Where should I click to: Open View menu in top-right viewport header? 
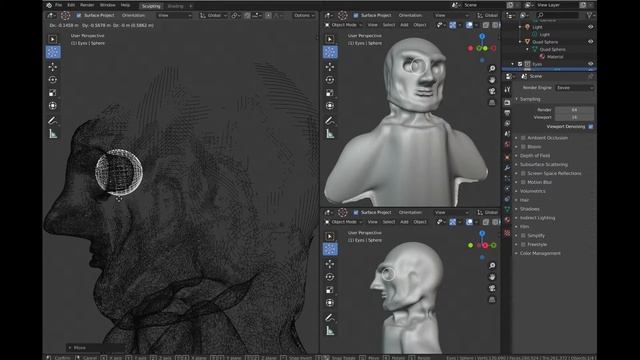point(373,25)
